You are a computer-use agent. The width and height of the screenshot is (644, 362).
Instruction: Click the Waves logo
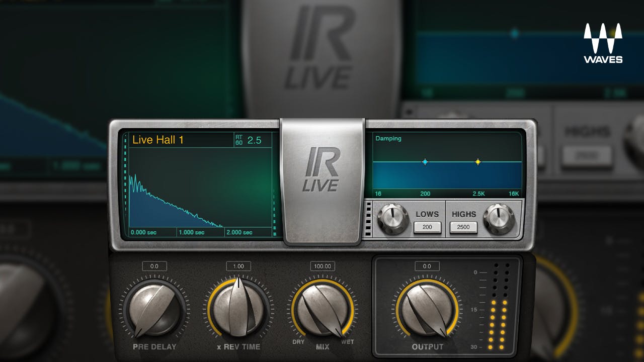(x=603, y=43)
